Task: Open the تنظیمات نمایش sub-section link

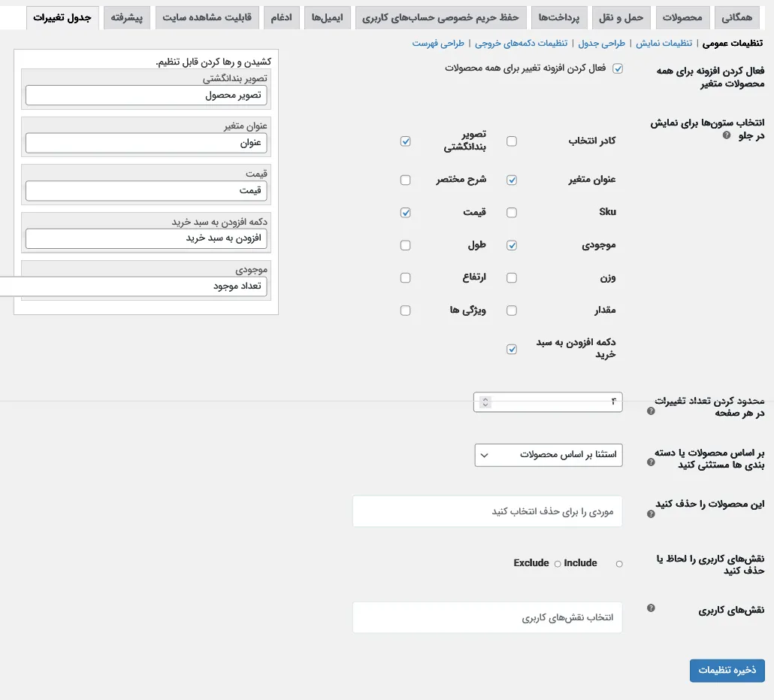Action: point(664,44)
